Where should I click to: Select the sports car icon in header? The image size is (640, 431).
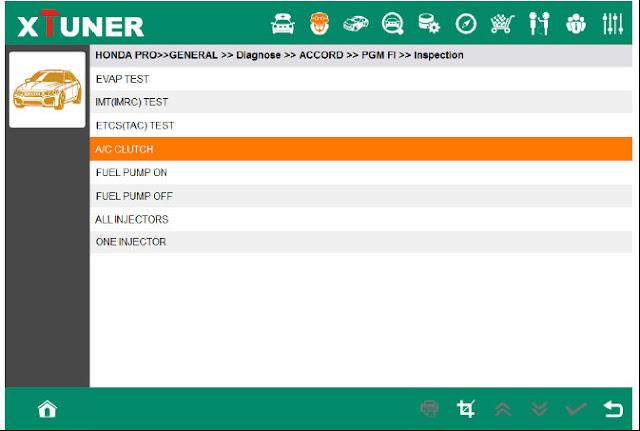coord(356,24)
